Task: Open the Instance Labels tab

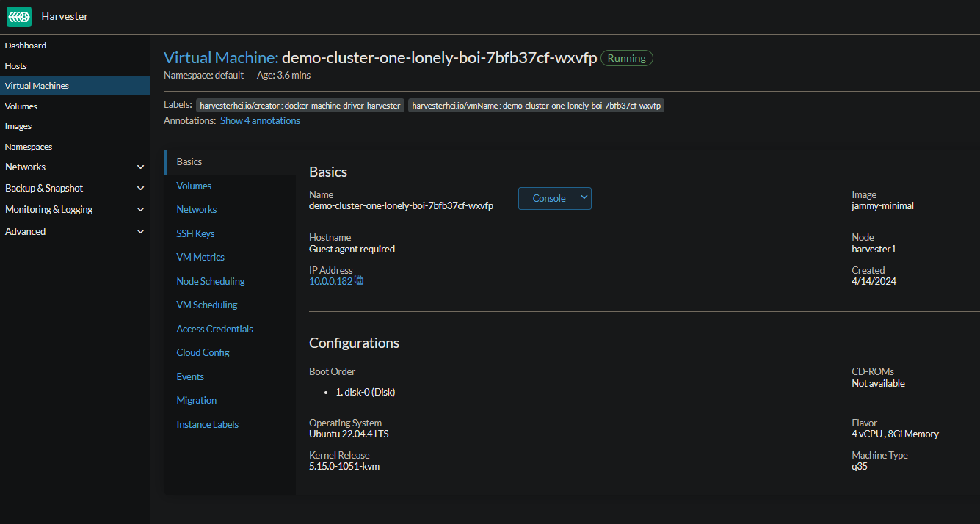Action: [x=208, y=424]
